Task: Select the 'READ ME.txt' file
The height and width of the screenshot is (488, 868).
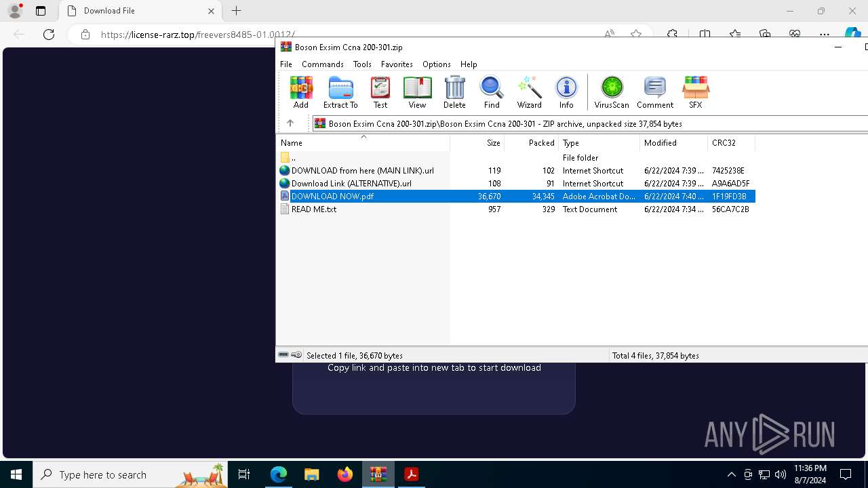Action: (516, 209)
